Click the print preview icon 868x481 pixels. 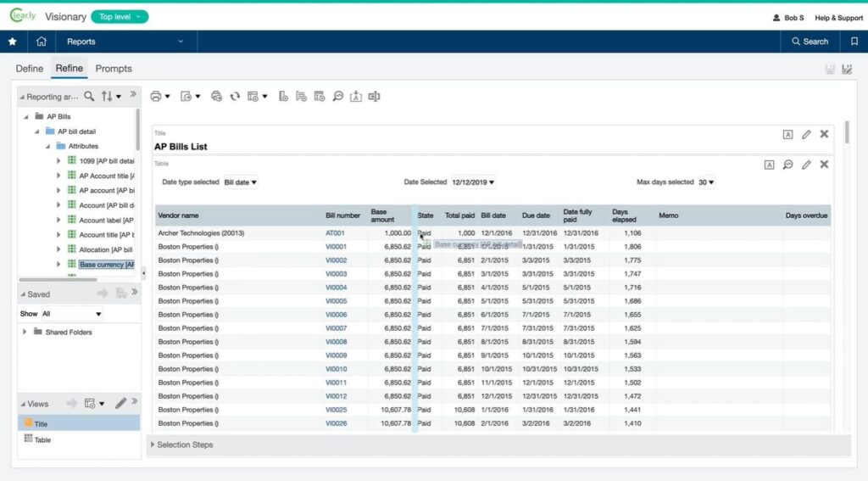pyautogui.click(x=216, y=97)
